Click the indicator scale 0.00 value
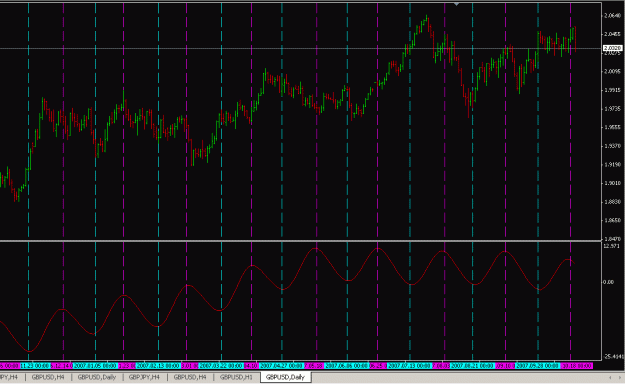 [609, 282]
